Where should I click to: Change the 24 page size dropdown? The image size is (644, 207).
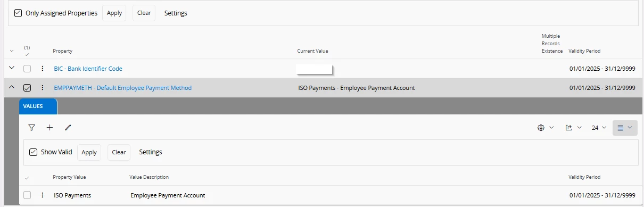click(x=599, y=128)
